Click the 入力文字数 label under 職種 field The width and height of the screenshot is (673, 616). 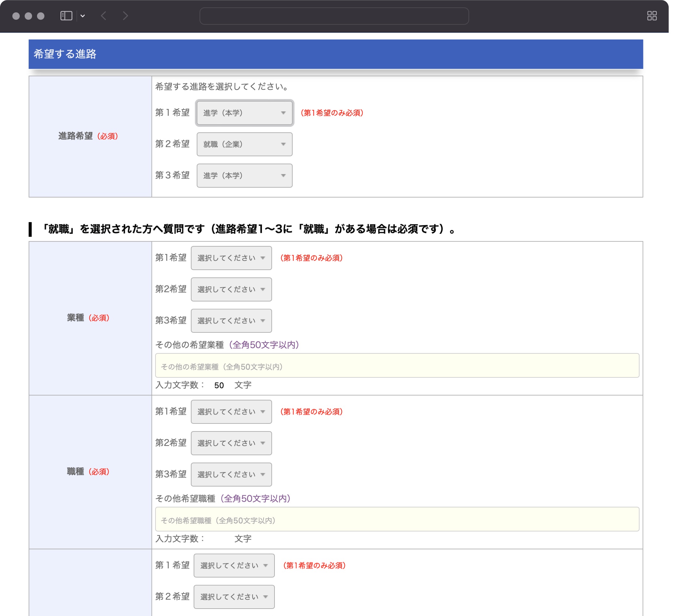pyautogui.click(x=180, y=539)
